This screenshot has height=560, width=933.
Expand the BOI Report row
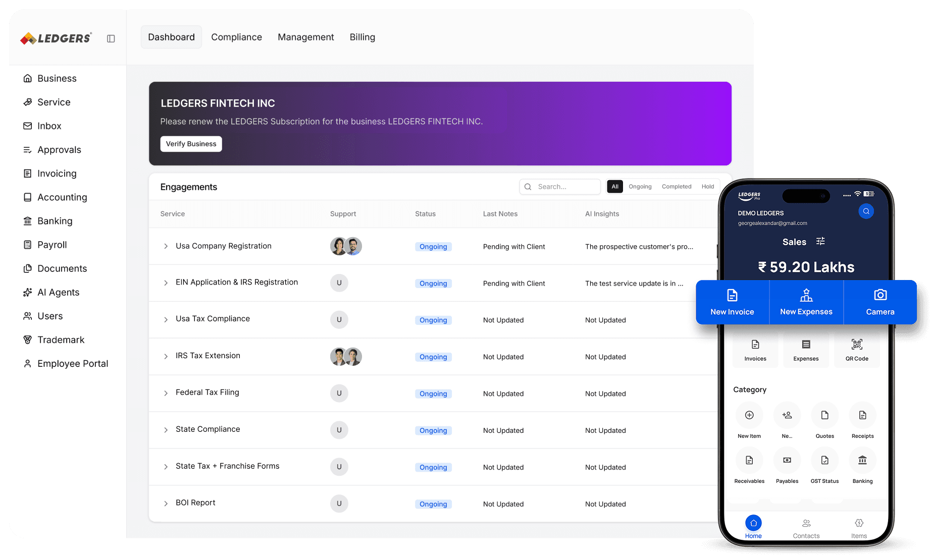[x=166, y=504]
